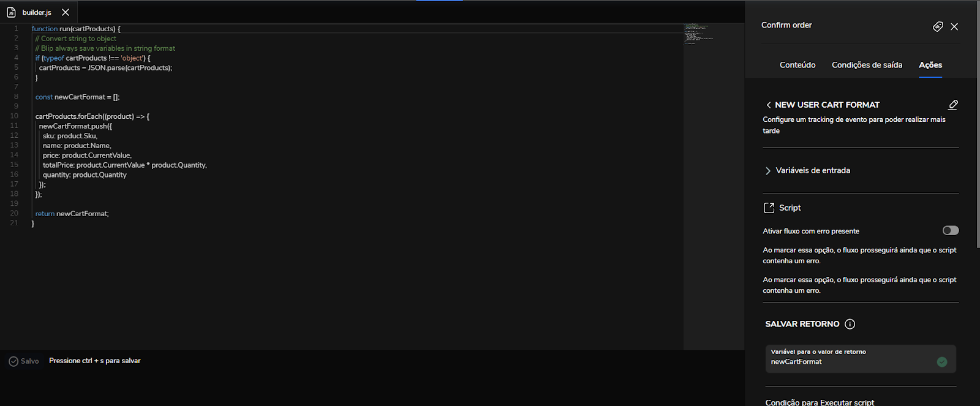The width and height of the screenshot is (980, 406).
Task: Click the newCartFormat return variable field
Action: 861,358
